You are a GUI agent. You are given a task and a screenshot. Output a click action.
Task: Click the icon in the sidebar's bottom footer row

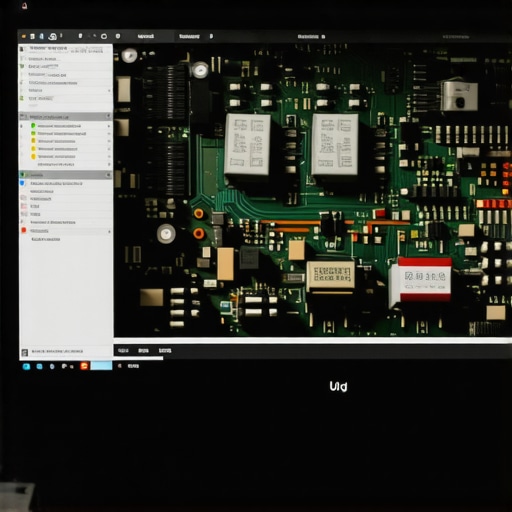click(25, 352)
